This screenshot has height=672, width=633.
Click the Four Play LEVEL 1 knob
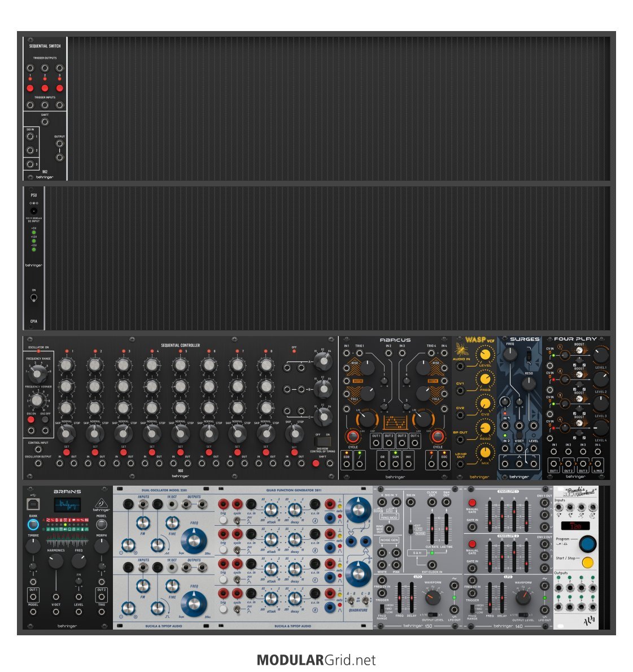coord(601,355)
